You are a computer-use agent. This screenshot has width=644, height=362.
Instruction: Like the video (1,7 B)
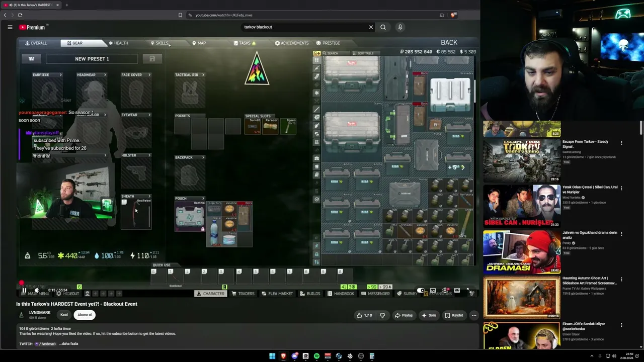364,315
